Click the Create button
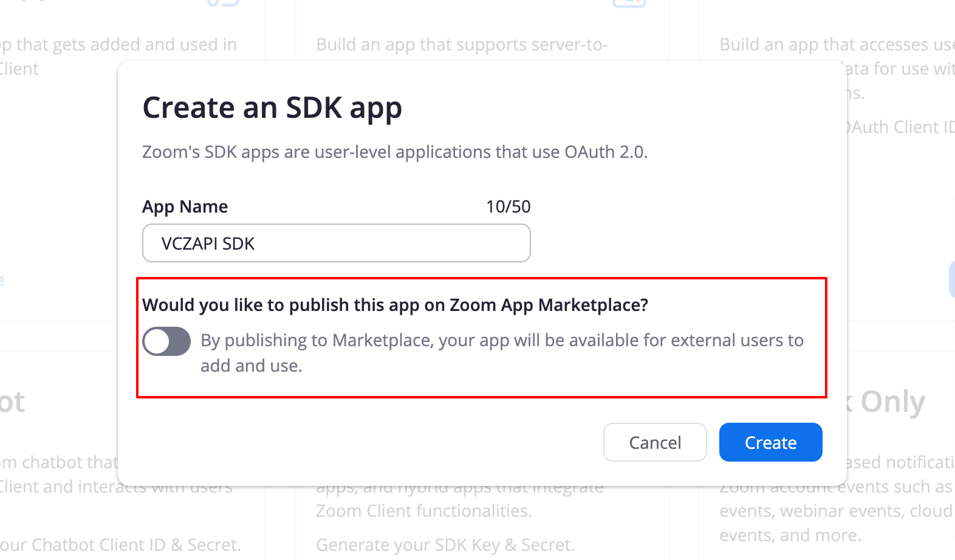 tap(770, 442)
